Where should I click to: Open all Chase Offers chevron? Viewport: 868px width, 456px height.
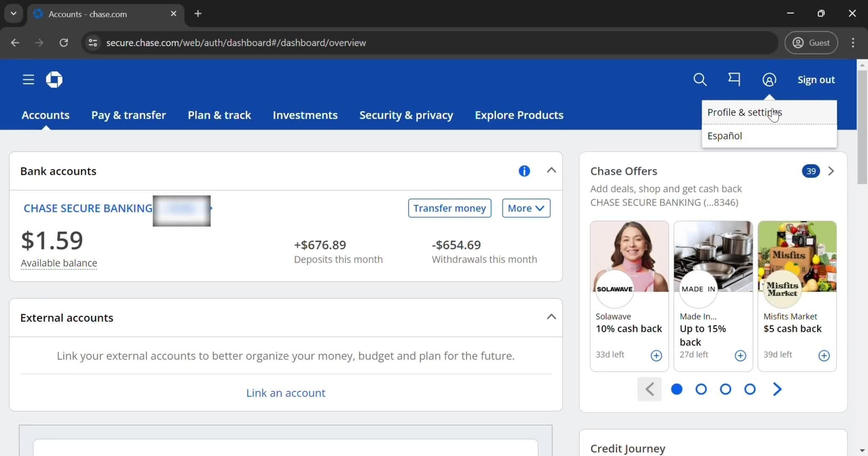(831, 171)
